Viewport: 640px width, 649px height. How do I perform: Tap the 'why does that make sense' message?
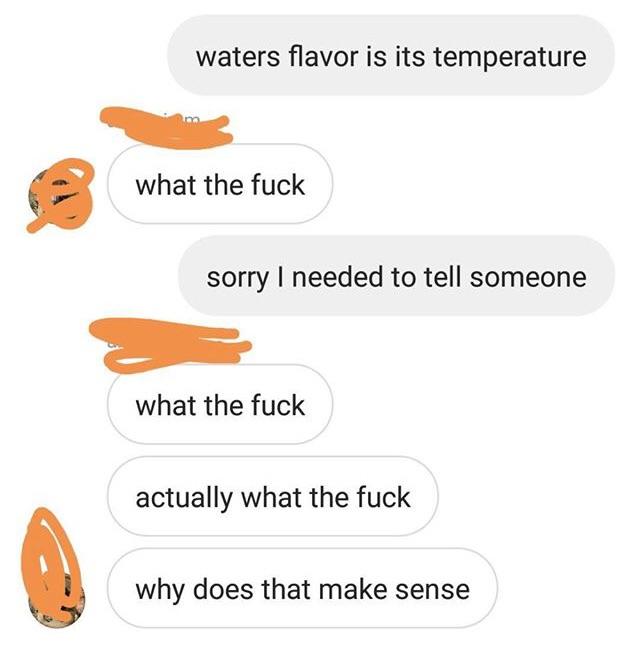[x=302, y=588]
